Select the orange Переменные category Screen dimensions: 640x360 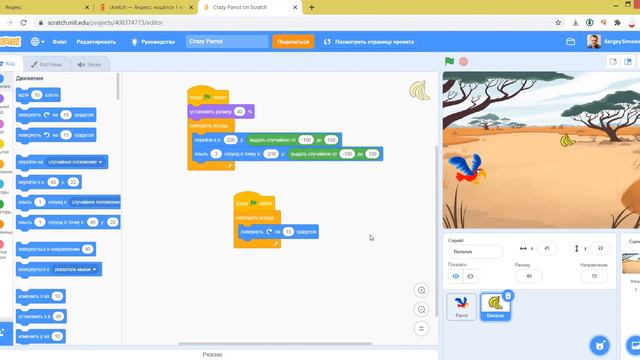(2, 224)
